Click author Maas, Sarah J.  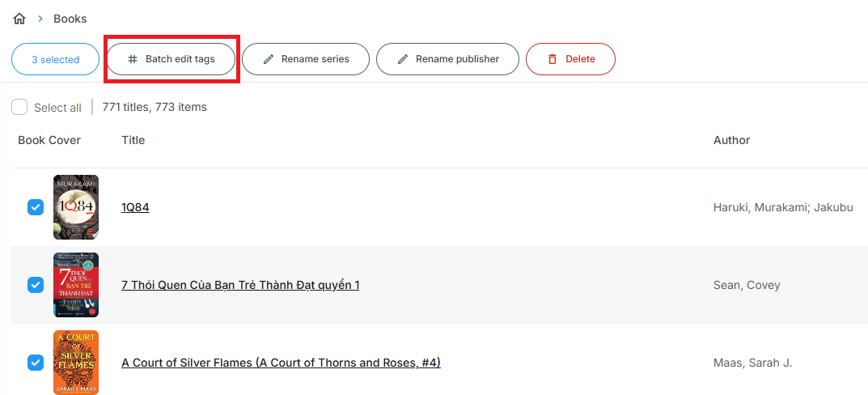(x=753, y=363)
